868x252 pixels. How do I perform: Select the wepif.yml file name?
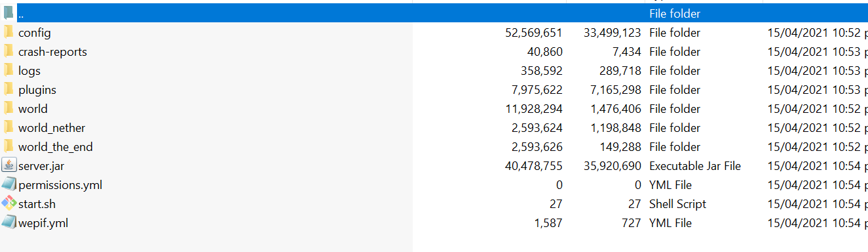43,223
